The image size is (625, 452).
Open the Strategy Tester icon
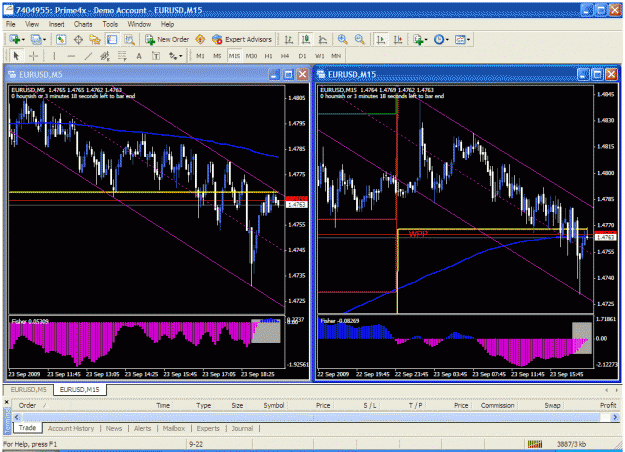tap(129, 39)
